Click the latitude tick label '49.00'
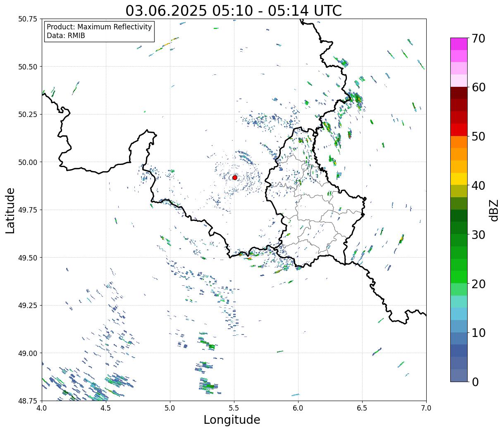 click(x=28, y=353)
